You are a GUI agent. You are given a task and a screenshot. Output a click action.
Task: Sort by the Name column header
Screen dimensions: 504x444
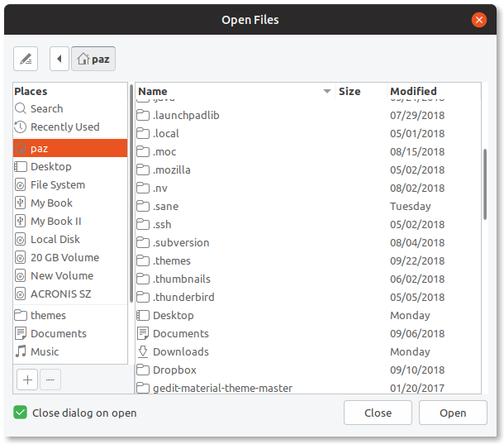tap(235, 92)
